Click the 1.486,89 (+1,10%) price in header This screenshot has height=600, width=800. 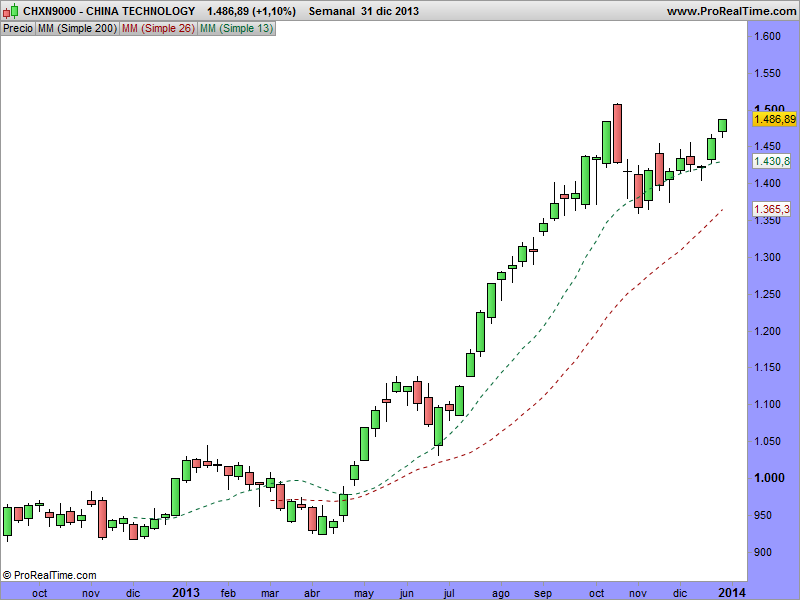(252, 11)
